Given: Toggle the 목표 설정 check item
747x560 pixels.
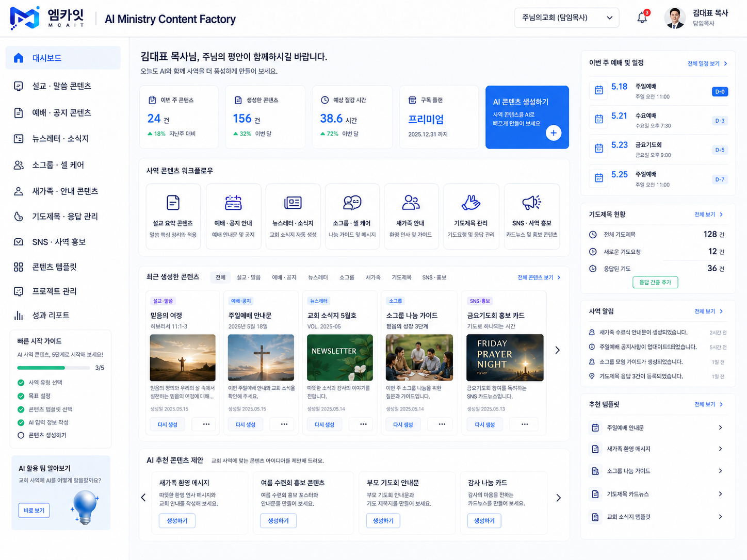Looking at the screenshot, I should point(21,396).
